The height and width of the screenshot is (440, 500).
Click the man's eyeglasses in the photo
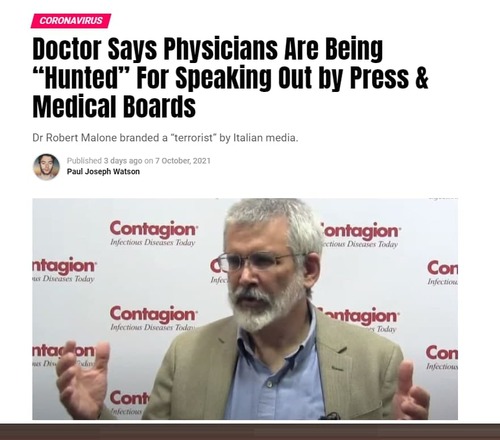tap(256, 261)
